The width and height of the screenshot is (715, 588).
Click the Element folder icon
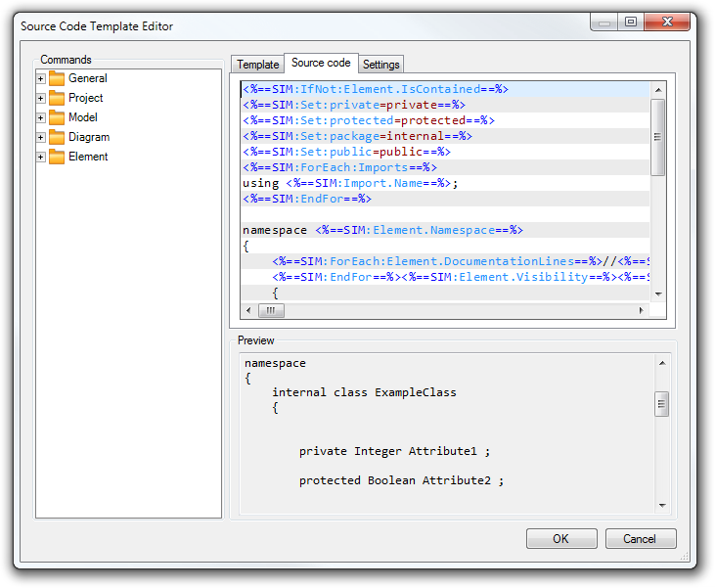click(57, 157)
